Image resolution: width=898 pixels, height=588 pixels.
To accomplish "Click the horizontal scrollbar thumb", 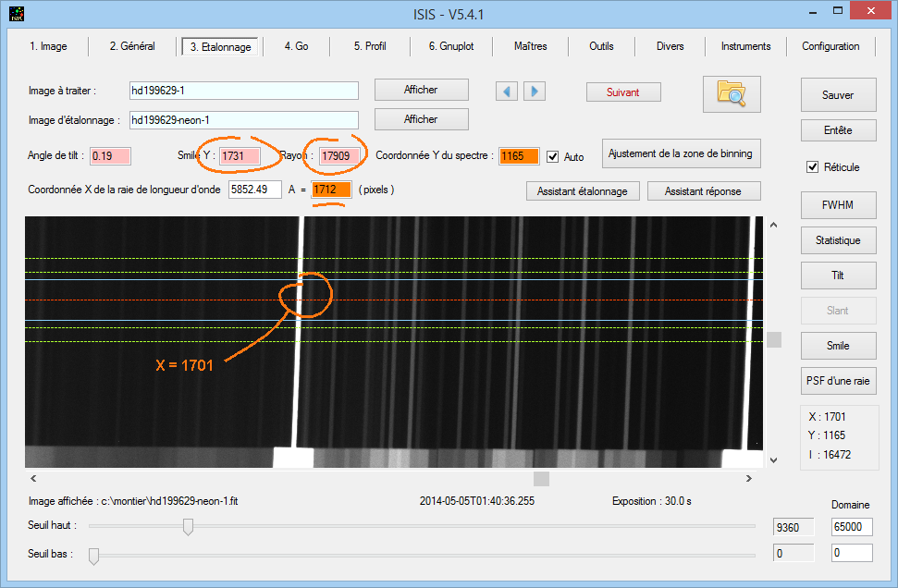I will pyautogui.click(x=541, y=479).
